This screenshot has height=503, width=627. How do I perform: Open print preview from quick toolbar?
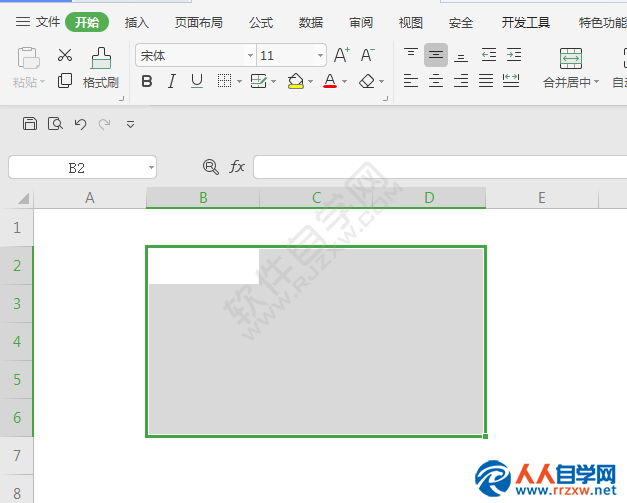[55, 124]
